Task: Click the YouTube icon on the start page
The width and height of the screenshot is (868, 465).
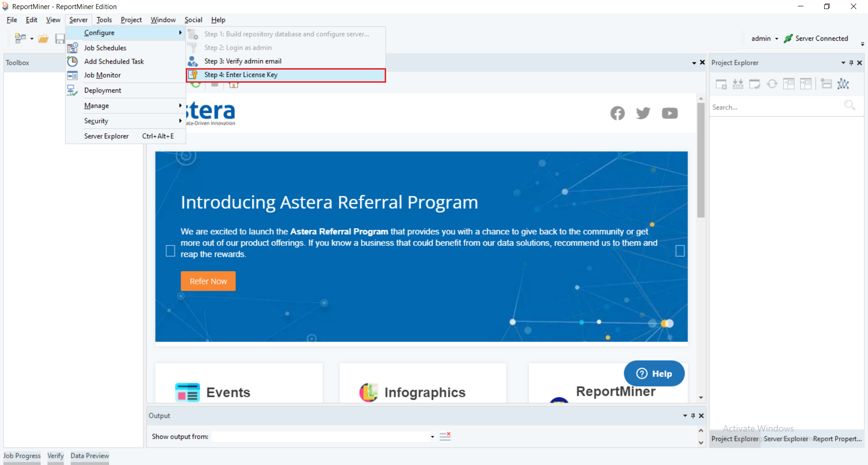Action: 670,113
